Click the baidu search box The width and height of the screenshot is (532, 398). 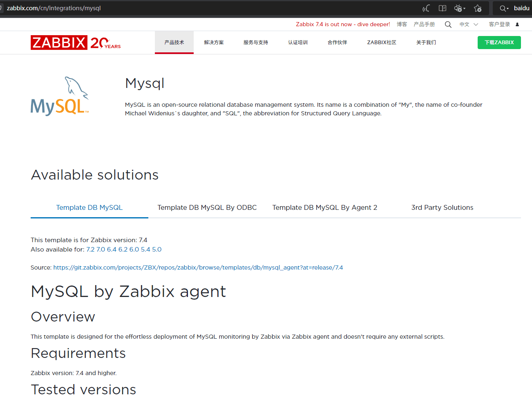point(521,8)
